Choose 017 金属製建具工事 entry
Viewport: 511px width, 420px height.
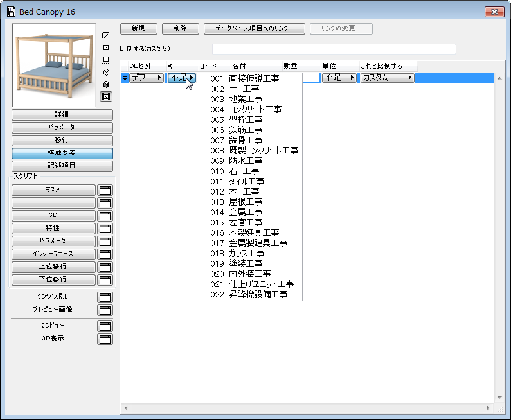click(x=249, y=243)
